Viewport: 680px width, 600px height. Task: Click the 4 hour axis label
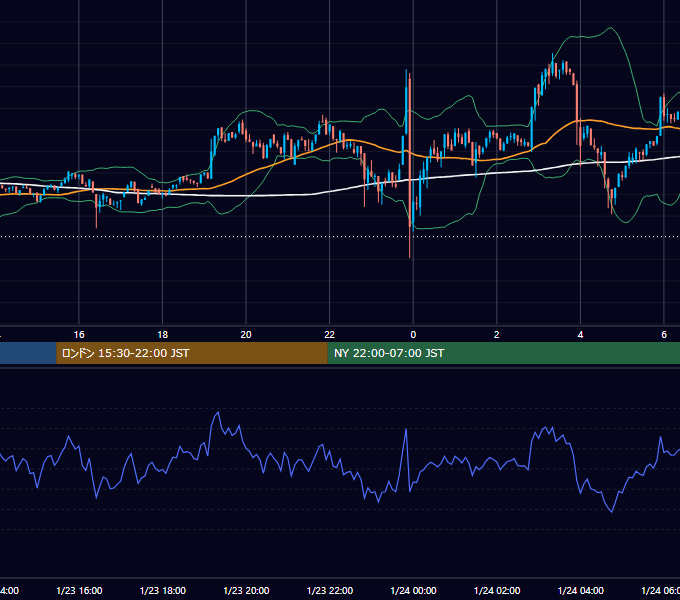(x=580, y=335)
